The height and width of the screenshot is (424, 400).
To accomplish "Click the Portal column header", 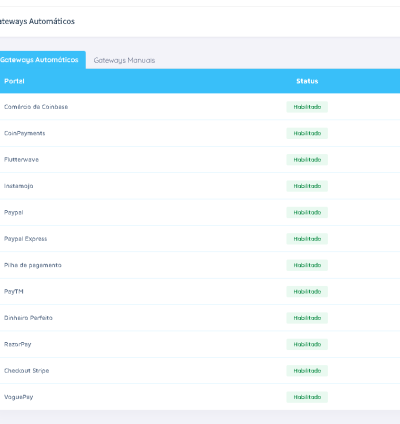I will coord(14,81).
